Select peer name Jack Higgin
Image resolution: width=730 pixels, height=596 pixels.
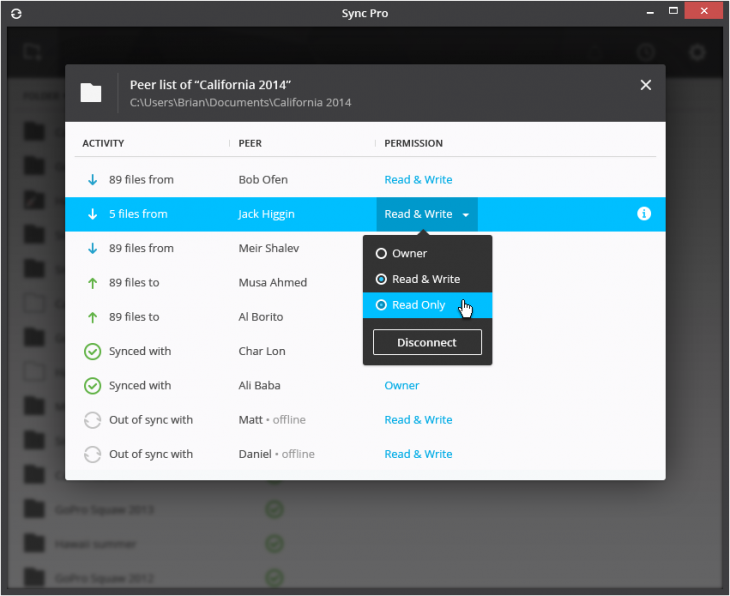[266, 214]
